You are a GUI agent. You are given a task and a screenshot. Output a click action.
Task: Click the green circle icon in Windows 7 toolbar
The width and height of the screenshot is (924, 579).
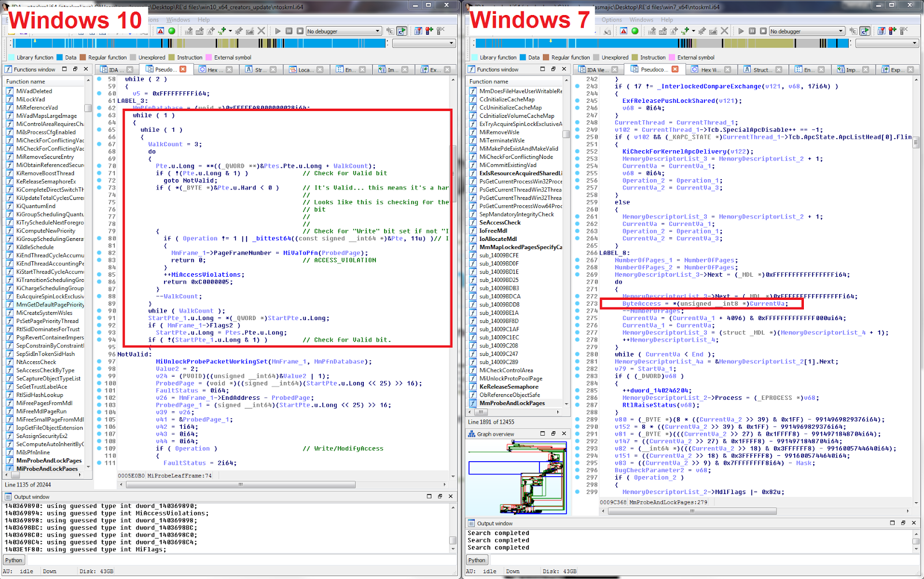pyautogui.click(x=635, y=31)
